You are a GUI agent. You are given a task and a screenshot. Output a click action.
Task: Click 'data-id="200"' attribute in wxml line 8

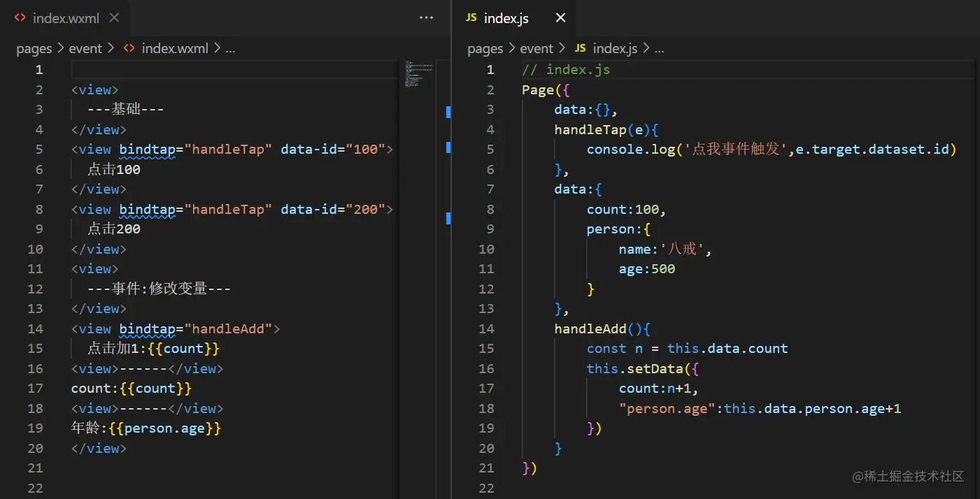click(x=332, y=209)
